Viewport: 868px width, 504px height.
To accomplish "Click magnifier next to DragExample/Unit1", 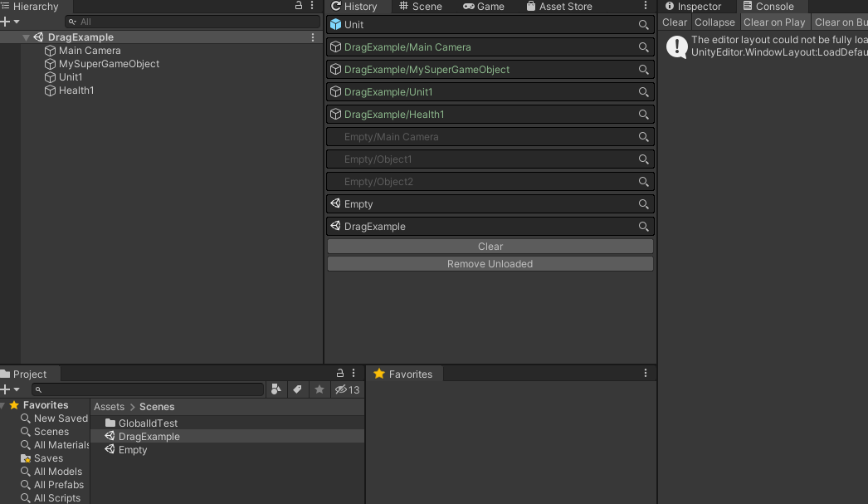I will (643, 92).
